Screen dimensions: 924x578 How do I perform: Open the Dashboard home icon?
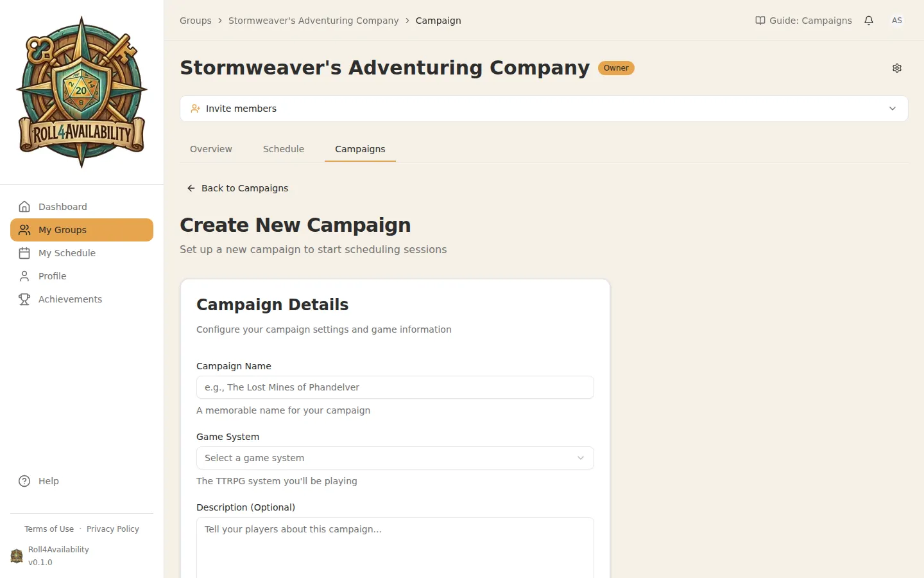[x=24, y=206]
